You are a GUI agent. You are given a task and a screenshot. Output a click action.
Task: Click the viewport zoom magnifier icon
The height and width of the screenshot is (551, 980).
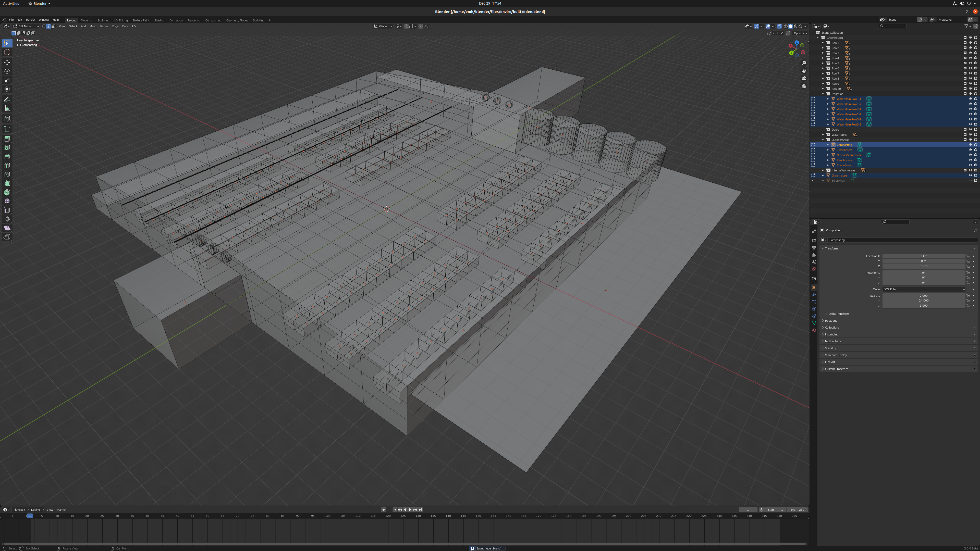click(804, 63)
